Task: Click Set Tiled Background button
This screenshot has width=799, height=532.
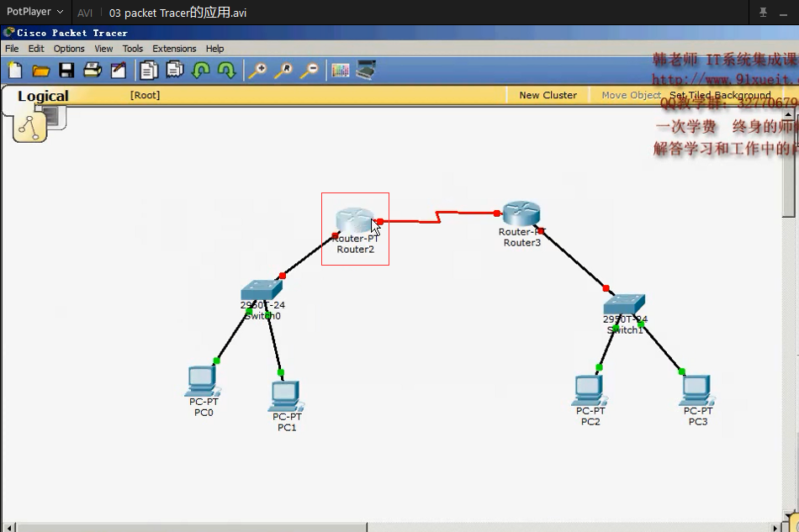Action: pyautogui.click(x=720, y=95)
